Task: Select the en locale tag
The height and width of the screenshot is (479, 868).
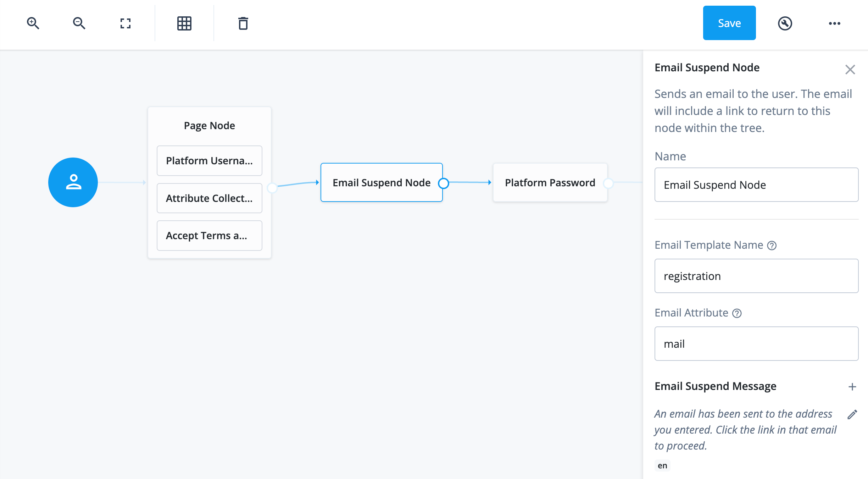Action: pos(662,466)
